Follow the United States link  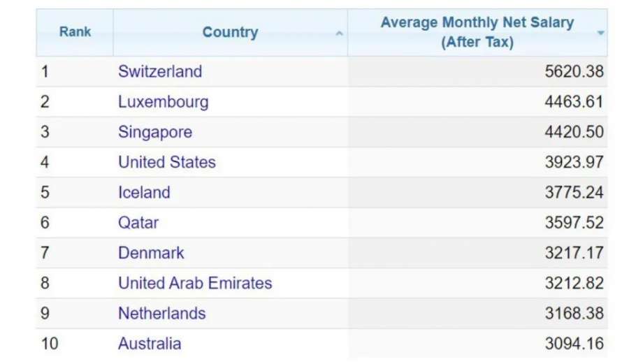166,162
